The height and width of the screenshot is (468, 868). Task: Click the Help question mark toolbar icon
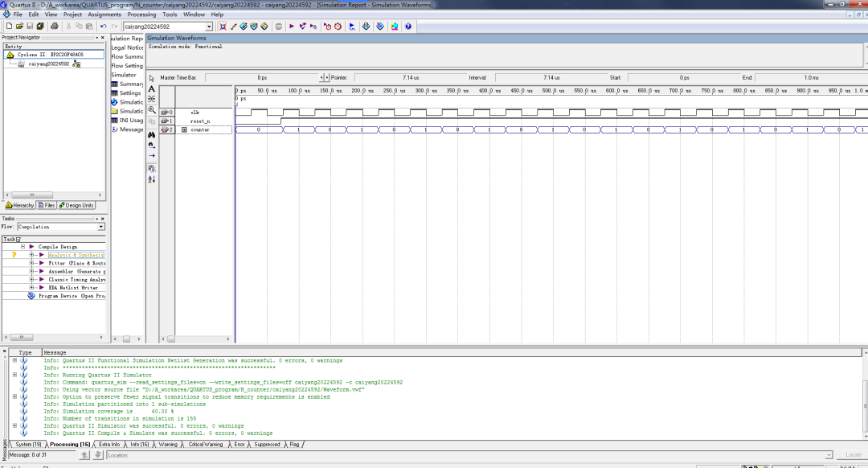click(x=408, y=27)
